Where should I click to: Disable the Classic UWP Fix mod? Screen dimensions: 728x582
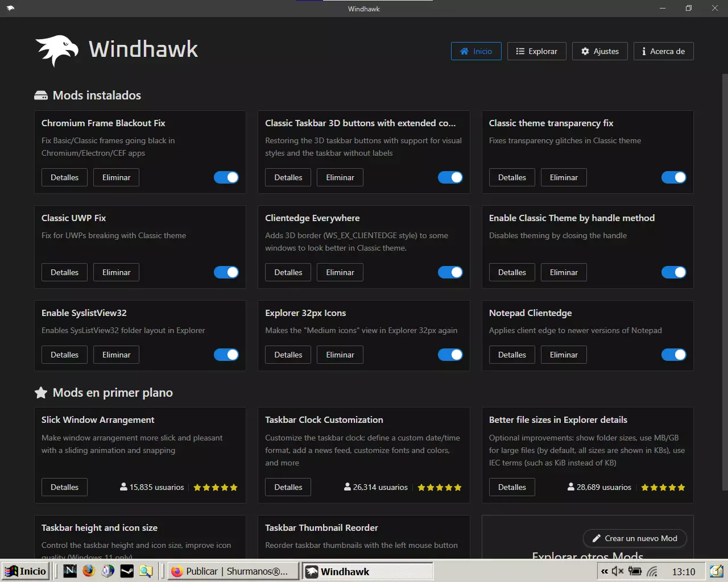pos(226,272)
